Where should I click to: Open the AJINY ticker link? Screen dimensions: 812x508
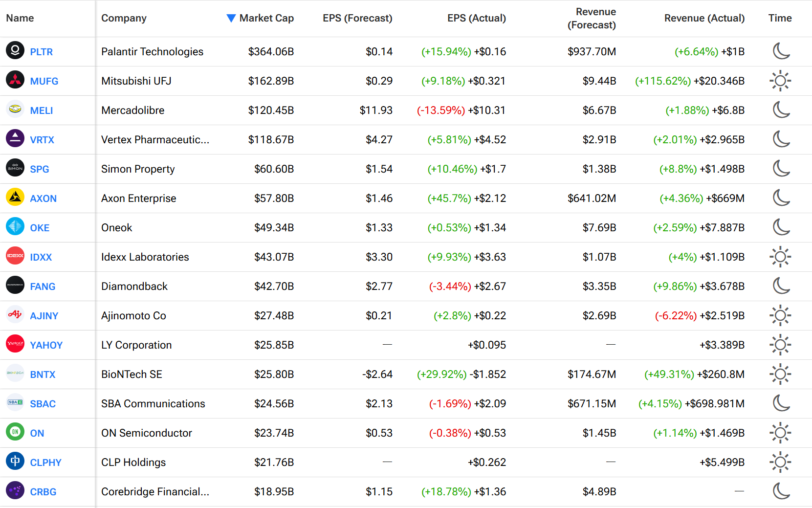click(x=44, y=316)
